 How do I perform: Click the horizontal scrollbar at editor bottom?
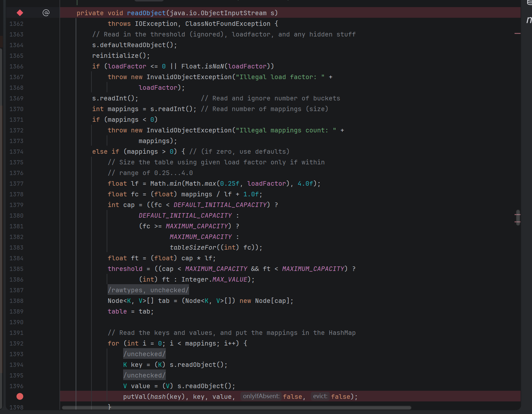click(236, 408)
